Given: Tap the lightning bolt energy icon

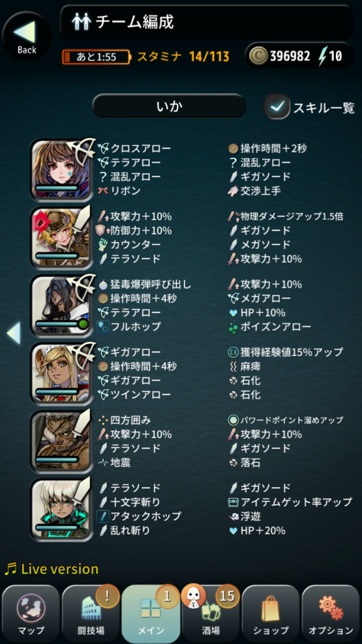Looking at the screenshot, I should pos(322,56).
